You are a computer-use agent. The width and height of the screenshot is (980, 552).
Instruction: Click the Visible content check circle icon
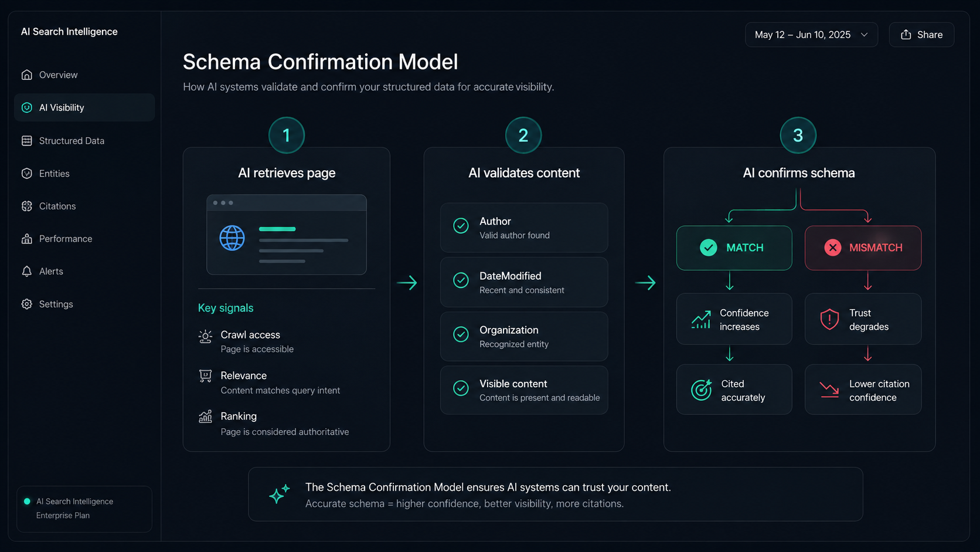click(461, 388)
